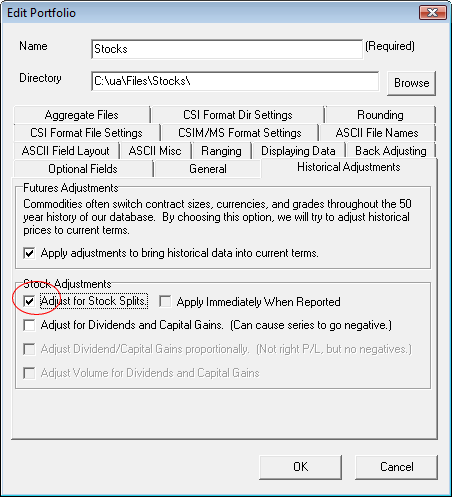Screen dimensions: 452x497
Task: Cancel the Edit Portfolio dialog
Action: click(x=396, y=467)
